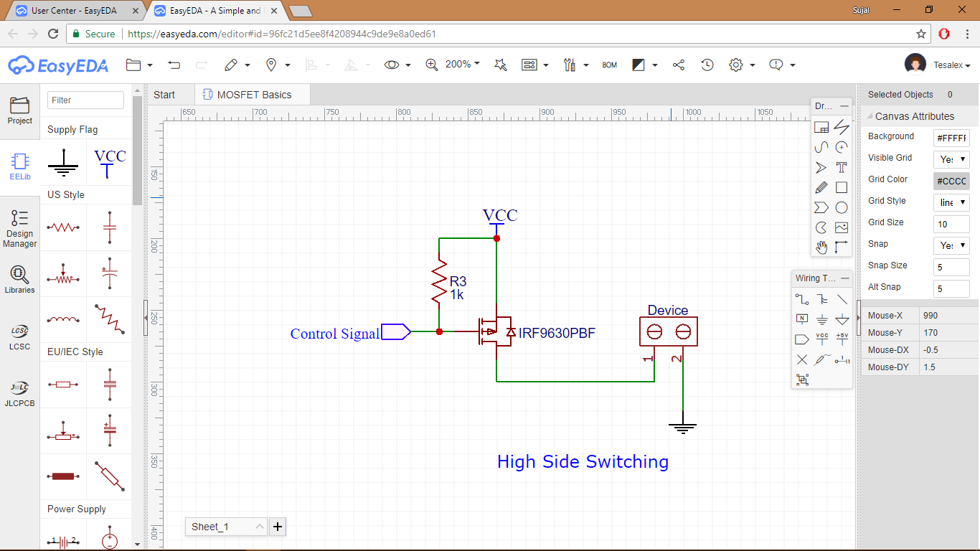980x551 pixels.
Task: Switch to the MOSFET Basics tab
Action: 252,94
